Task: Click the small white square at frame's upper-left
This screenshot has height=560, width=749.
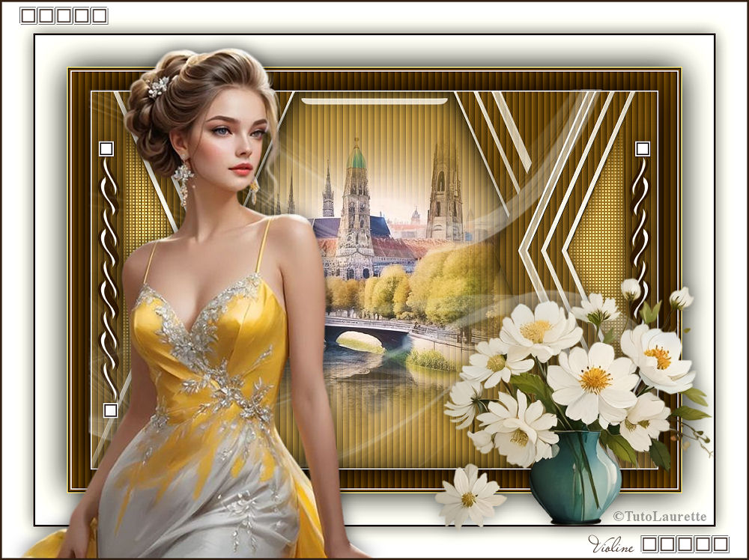Action: (x=106, y=148)
